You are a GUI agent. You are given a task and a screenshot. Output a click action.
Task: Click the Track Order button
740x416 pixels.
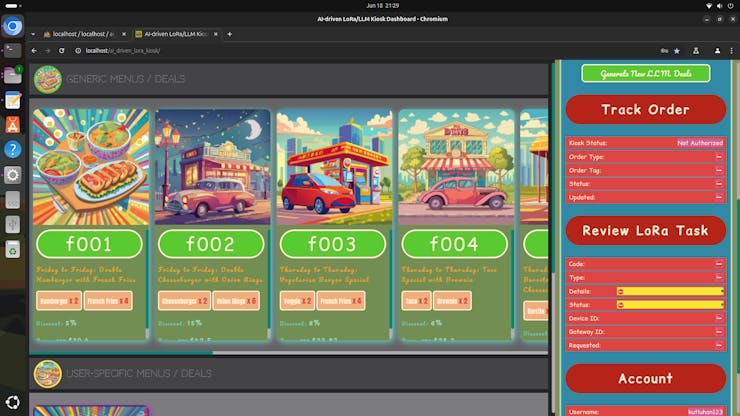click(x=645, y=110)
